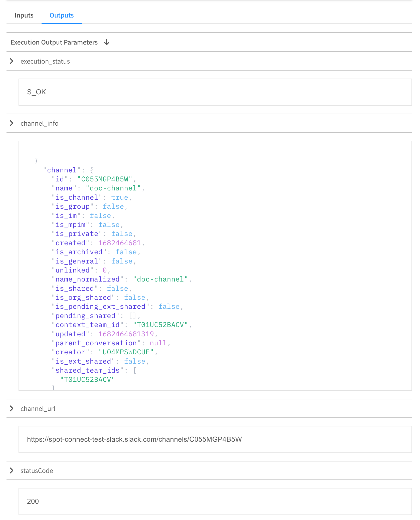Click the "doc-channel" name value
Viewport: 420px width, 520px height.
(x=113, y=188)
